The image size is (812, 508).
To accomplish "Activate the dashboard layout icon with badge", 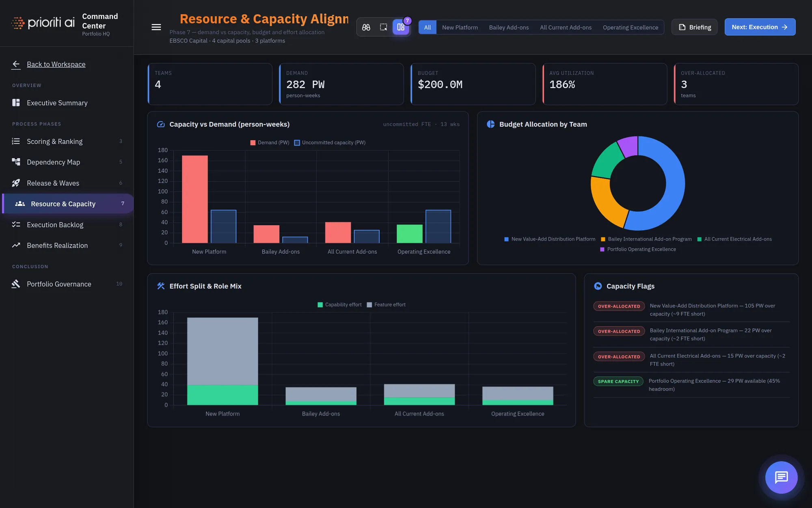I will click(x=401, y=27).
